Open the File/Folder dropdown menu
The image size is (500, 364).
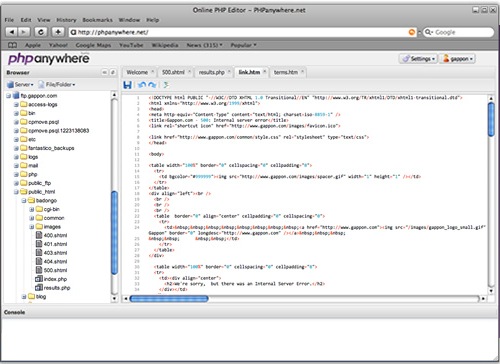click(57, 85)
